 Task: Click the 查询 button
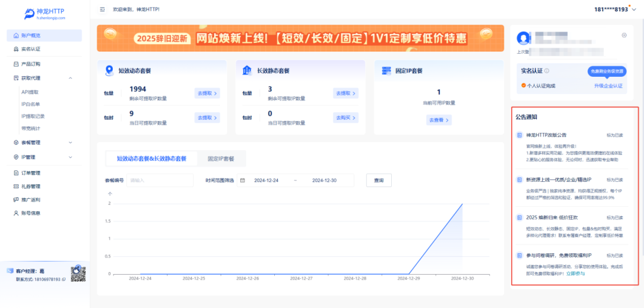click(x=379, y=181)
